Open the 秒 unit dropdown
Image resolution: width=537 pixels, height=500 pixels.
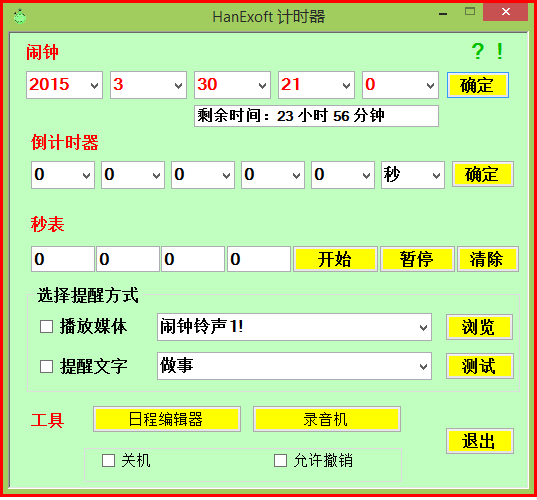click(x=413, y=175)
